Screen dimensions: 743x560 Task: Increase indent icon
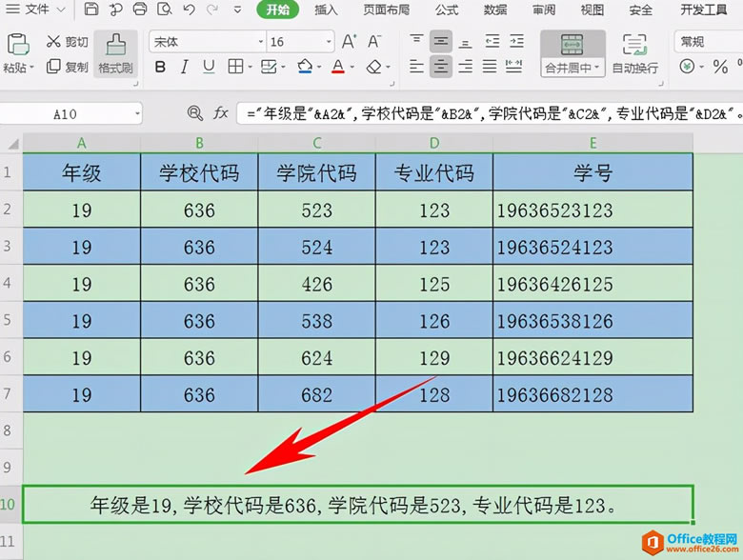point(516,41)
